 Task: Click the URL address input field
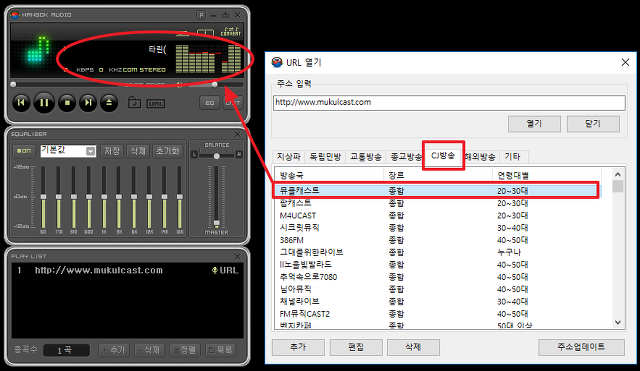coord(449,102)
